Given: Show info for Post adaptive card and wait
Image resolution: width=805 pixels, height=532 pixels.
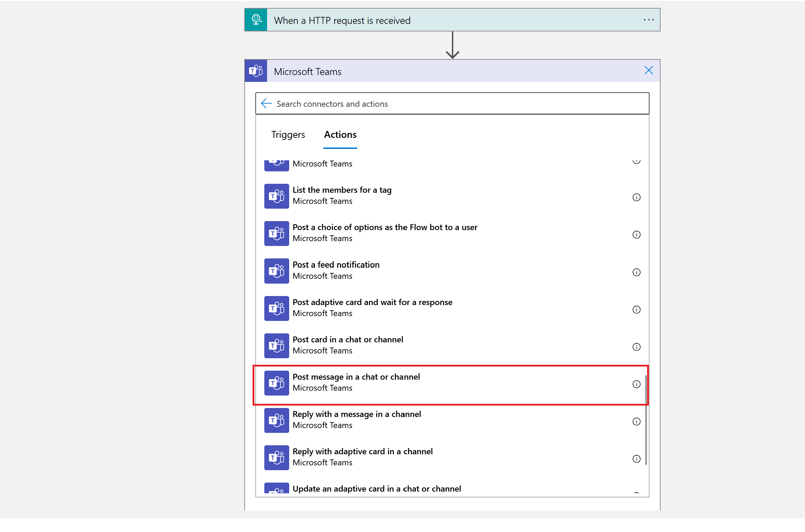Looking at the screenshot, I should tap(636, 310).
